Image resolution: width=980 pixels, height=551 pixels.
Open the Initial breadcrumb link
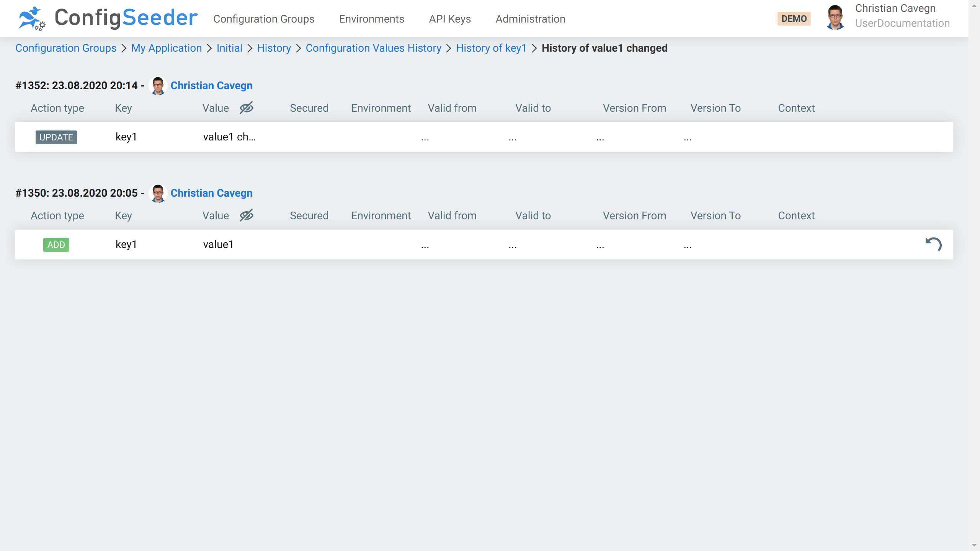point(229,48)
